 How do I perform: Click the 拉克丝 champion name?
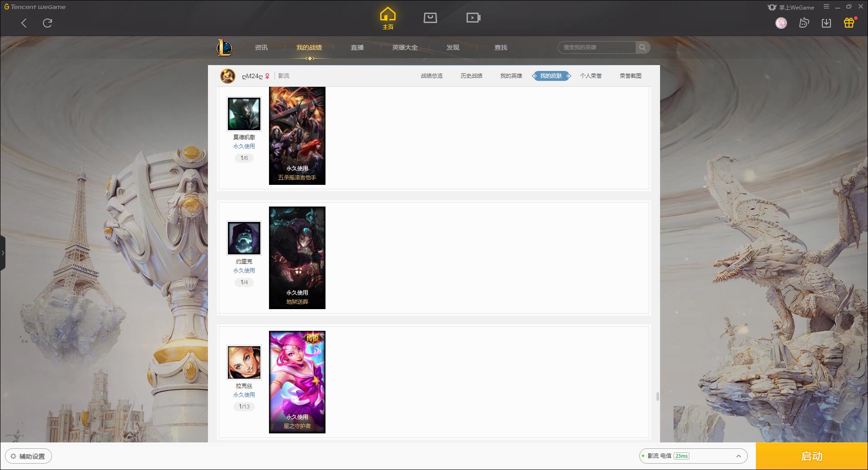244,386
